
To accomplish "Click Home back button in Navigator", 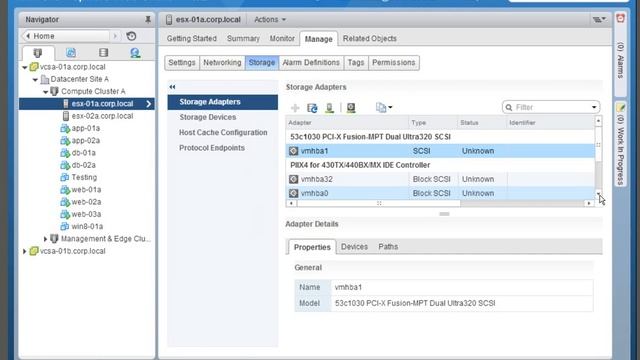I will 66,36.
